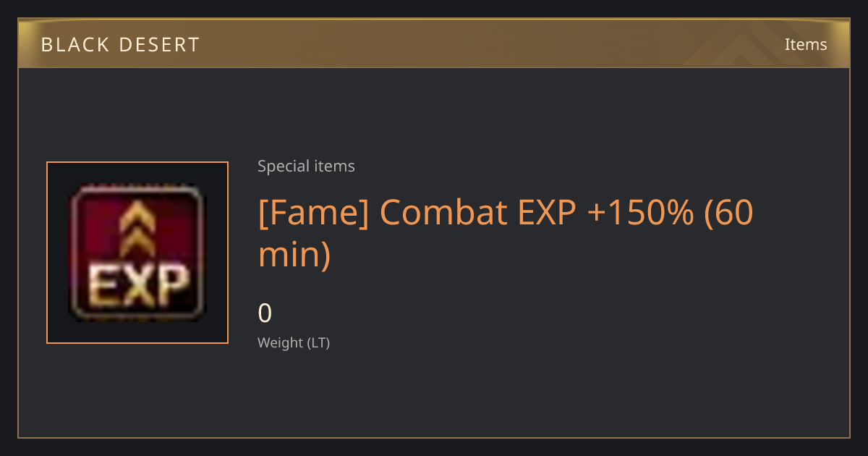The image size is (868, 456).
Task: Click the min) text on second title line
Action: (x=294, y=254)
